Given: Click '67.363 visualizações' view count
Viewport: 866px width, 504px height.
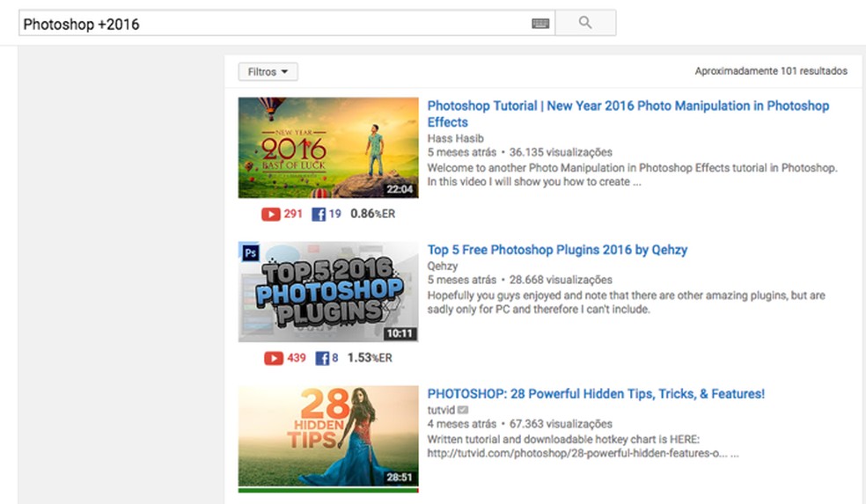Looking at the screenshot, I should 561,424.
